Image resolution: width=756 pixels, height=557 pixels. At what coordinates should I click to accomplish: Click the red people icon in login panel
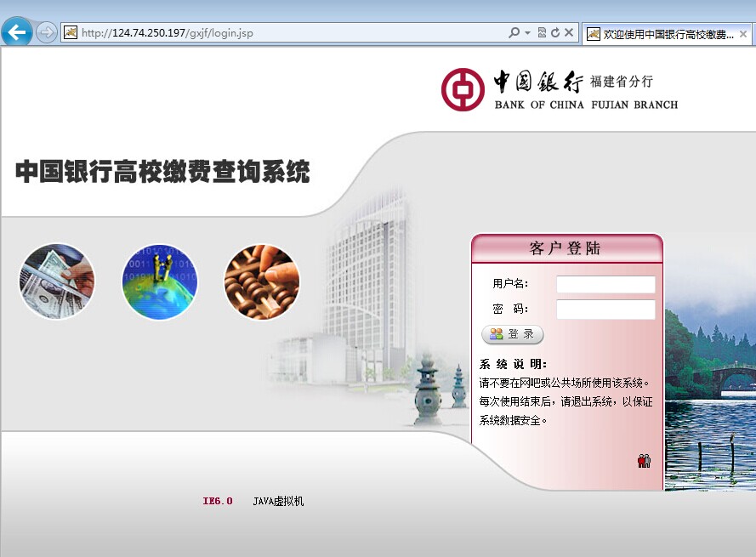[644, 461]
